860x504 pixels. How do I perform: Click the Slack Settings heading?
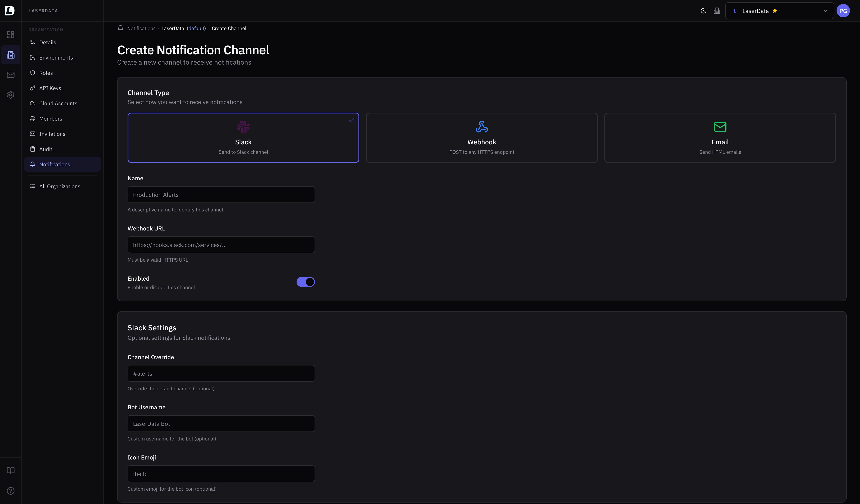click(152, 328)
